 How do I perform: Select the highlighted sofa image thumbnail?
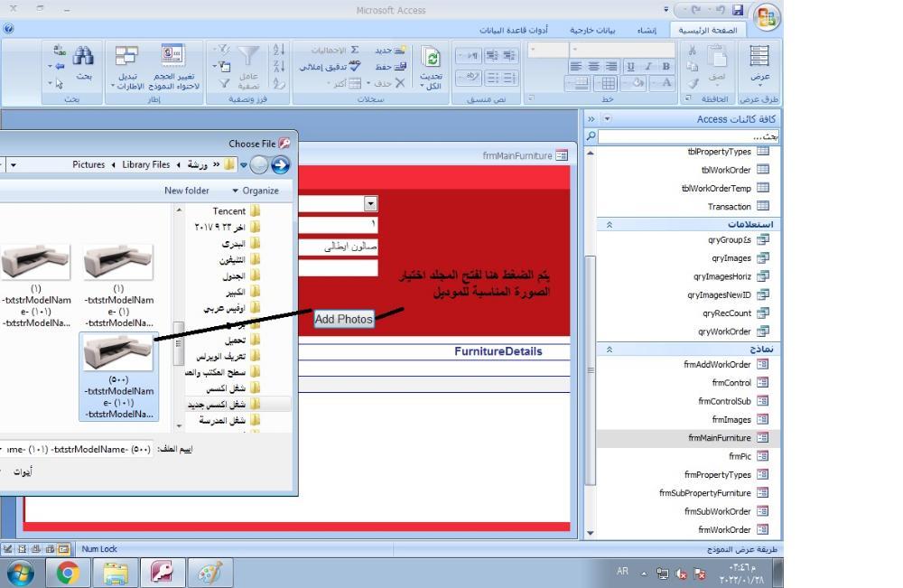coord(118,353)
